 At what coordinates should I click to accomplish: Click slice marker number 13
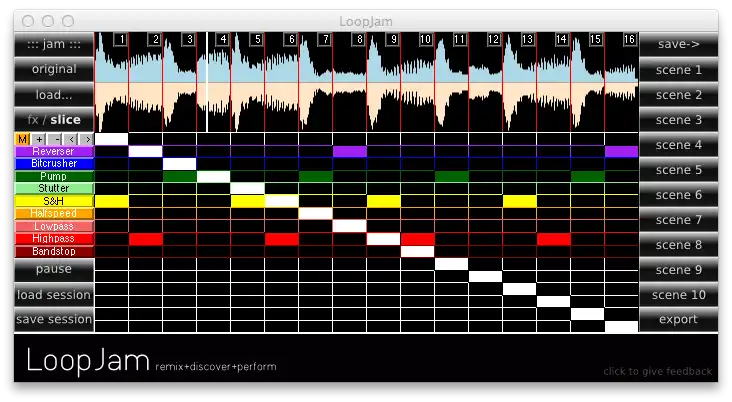coord(528,39)
